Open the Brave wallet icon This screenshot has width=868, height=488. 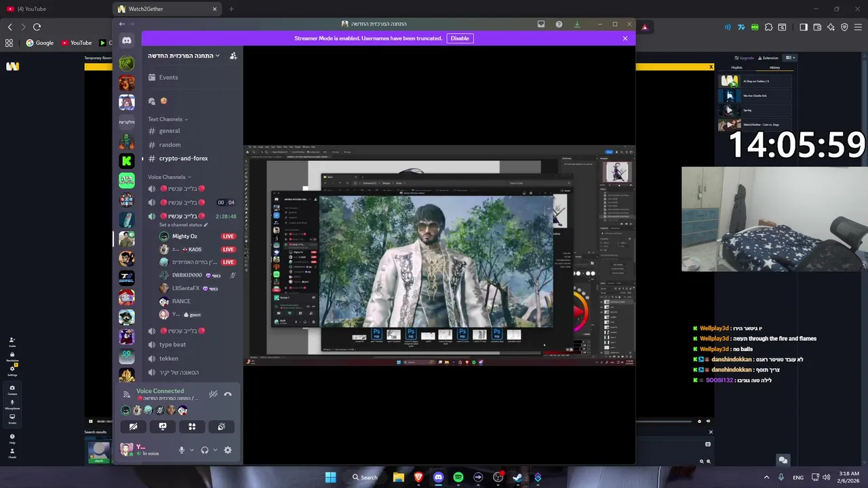pyautogui.click(x=817, y=27)
